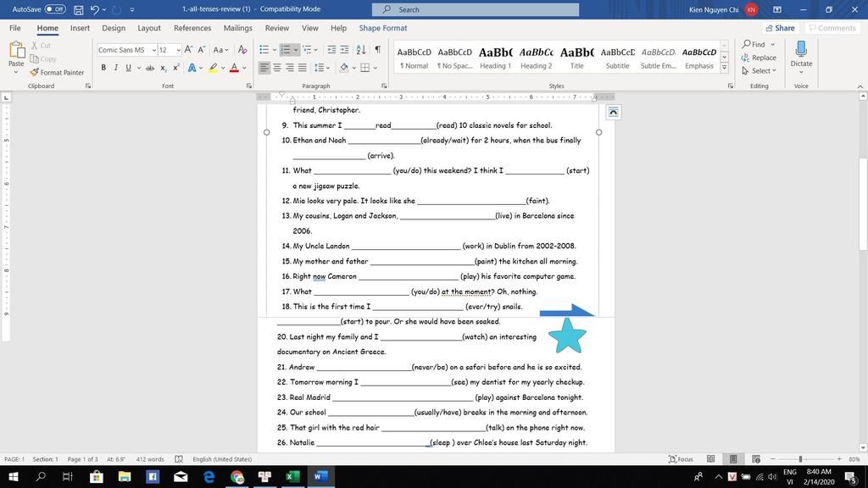The image size is (868, 488).
Task: Switch to Web Layout view icon
Action: tap(755, 459)
